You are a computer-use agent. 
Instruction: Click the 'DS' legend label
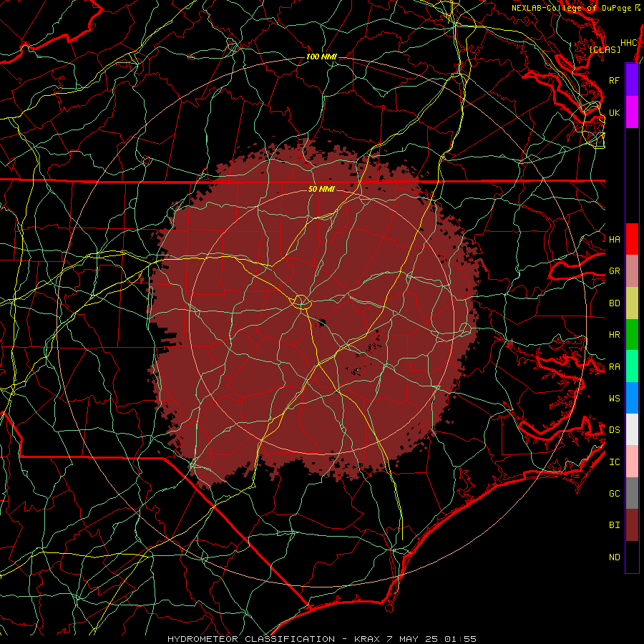pos(615,429)
